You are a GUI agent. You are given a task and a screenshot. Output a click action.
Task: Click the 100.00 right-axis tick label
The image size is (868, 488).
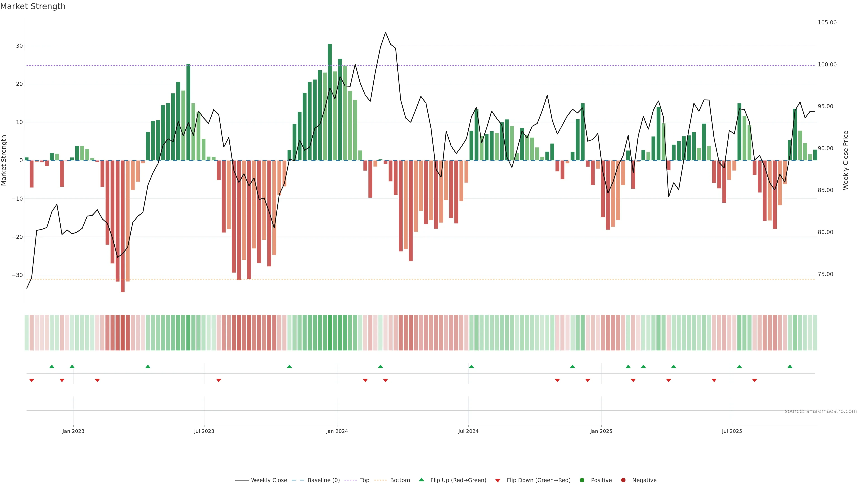[827, 65]
